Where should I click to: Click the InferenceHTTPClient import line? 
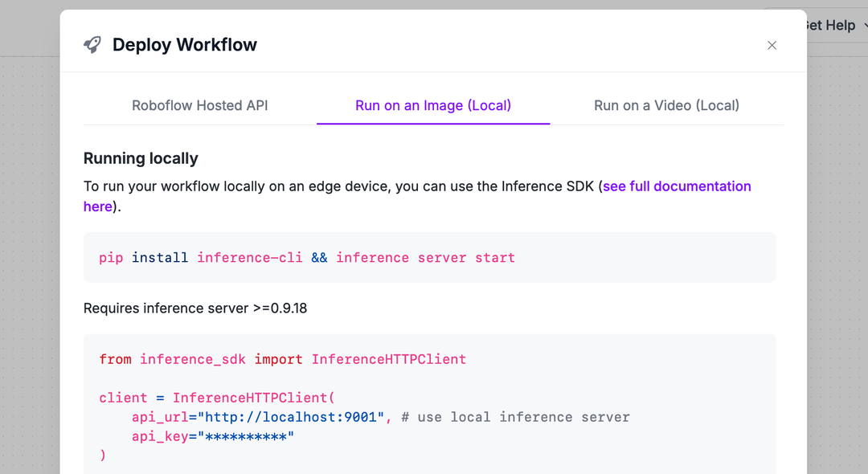point(282,358)
